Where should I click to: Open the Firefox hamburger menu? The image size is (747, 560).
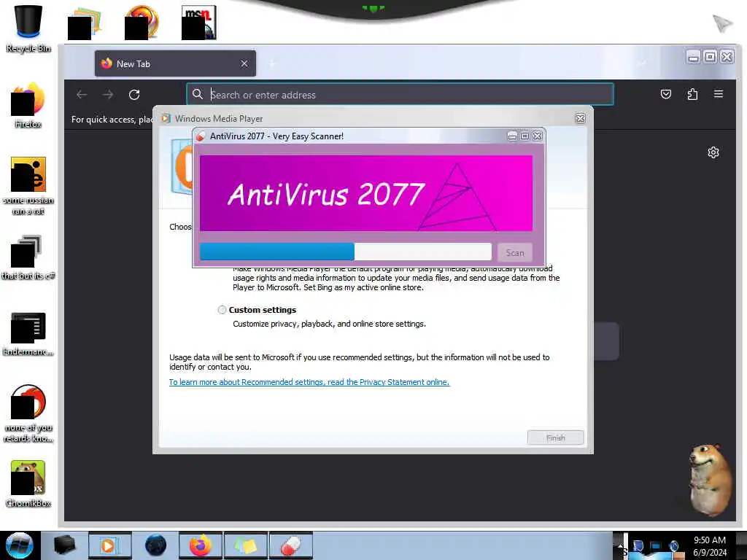(x=719, y=94)
